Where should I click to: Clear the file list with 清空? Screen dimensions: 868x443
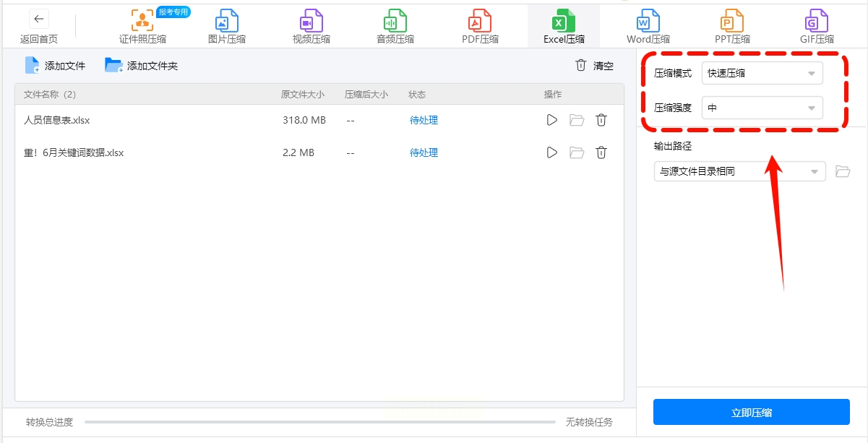point(594,66)
